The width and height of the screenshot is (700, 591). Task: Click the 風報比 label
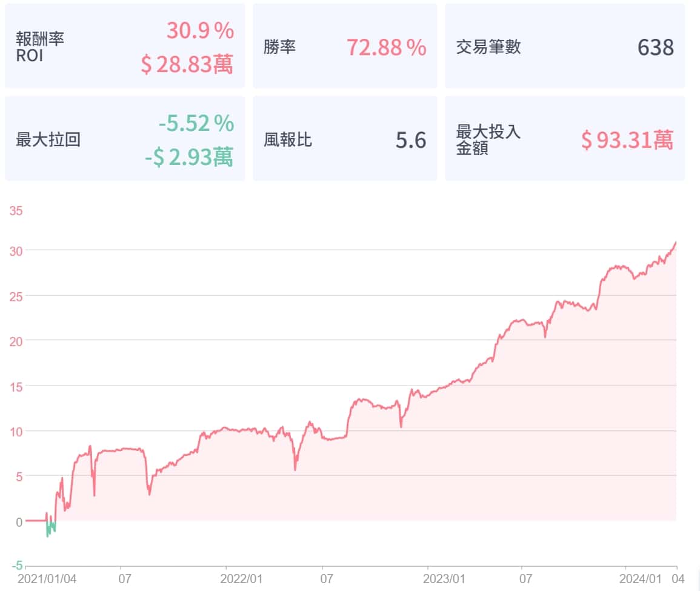pyautogui.click(x=288, y=140)
